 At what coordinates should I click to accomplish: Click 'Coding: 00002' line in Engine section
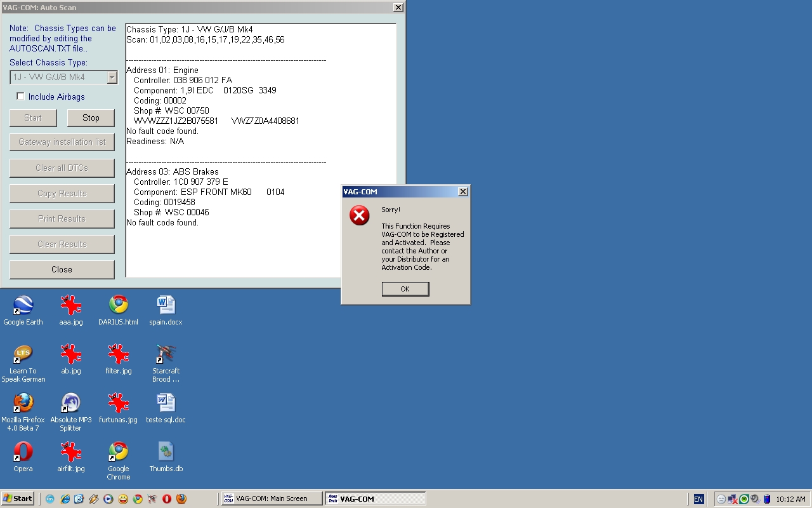click(x=160, y=100)
